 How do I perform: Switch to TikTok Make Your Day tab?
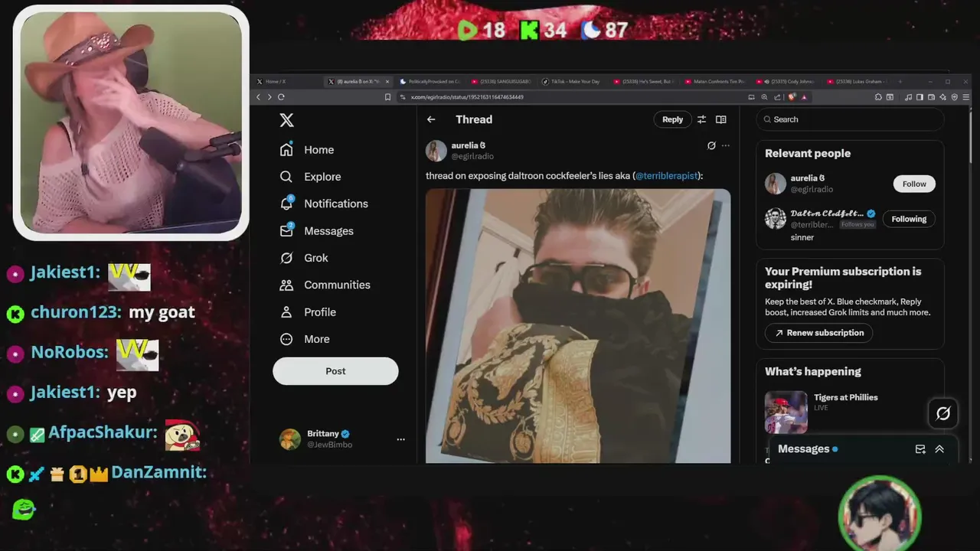[574, 81]
